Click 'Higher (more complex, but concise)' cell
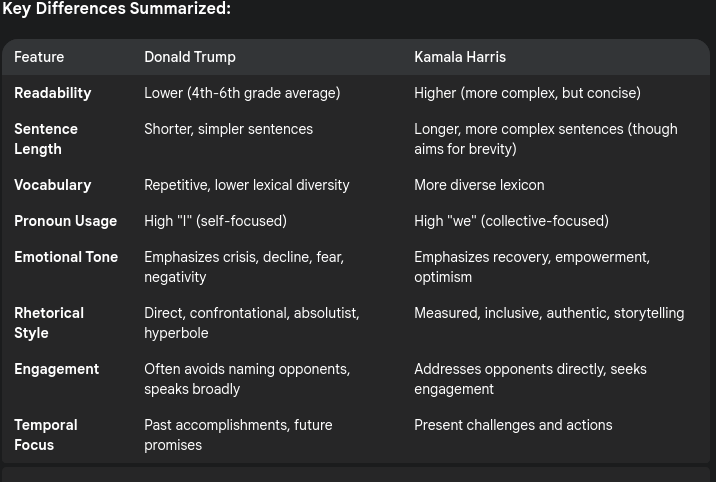Image resolution: width=716 pixels, height=482 pixels. (x=527, y=93)
